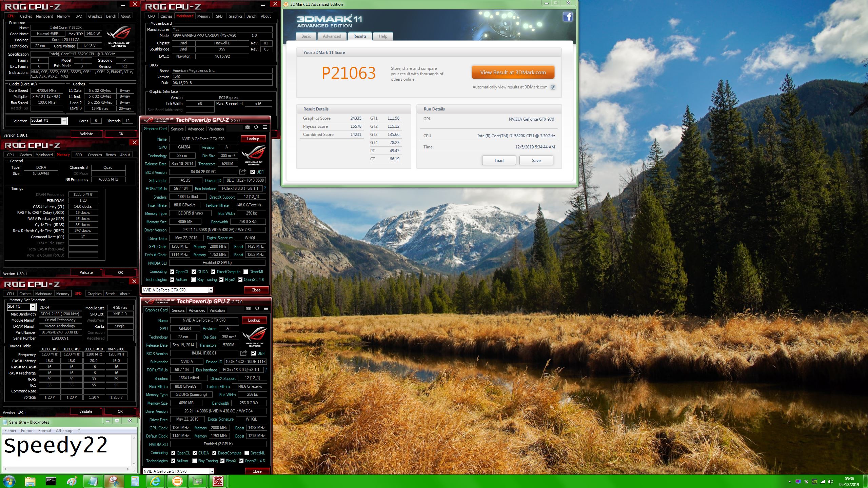
Task: Open Basic tab in 3DMark 11
Action: point(306,36)
